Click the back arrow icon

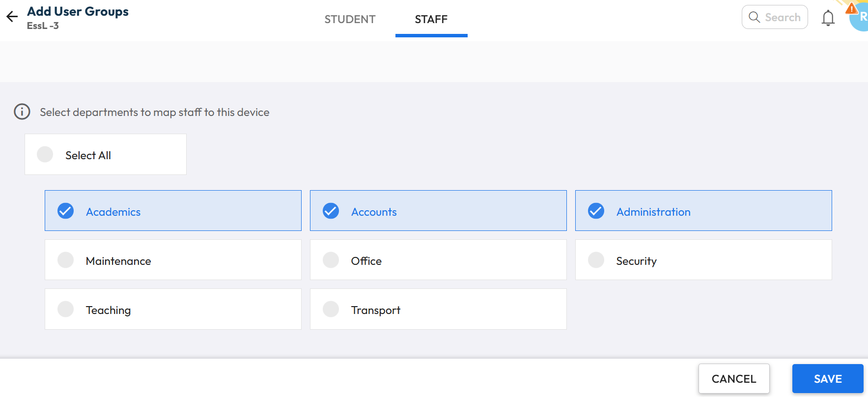(x=12, y=17)
